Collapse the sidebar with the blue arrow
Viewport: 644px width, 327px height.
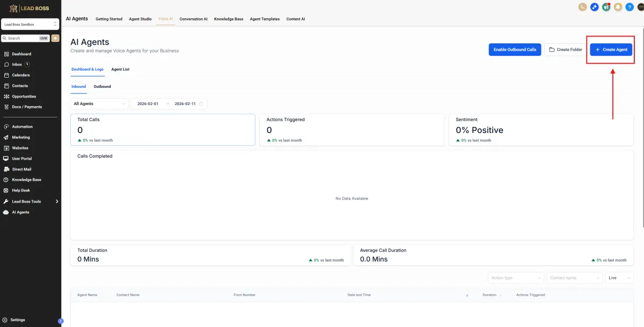coord(60,321)
